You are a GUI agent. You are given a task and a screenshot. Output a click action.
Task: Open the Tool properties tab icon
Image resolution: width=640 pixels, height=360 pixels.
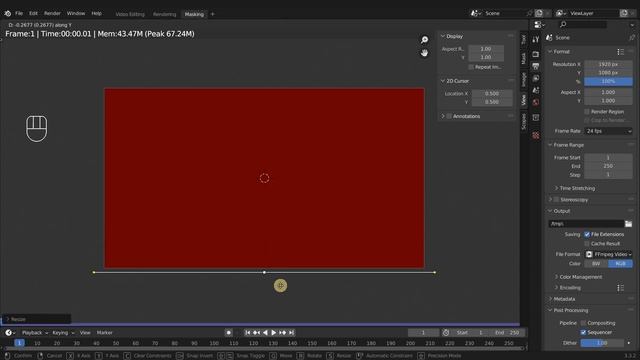point(536,40)
